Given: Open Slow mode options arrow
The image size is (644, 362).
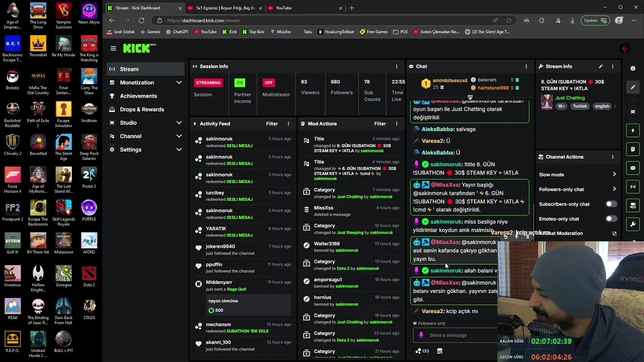Looking at the screenshot, I should 614,174.
